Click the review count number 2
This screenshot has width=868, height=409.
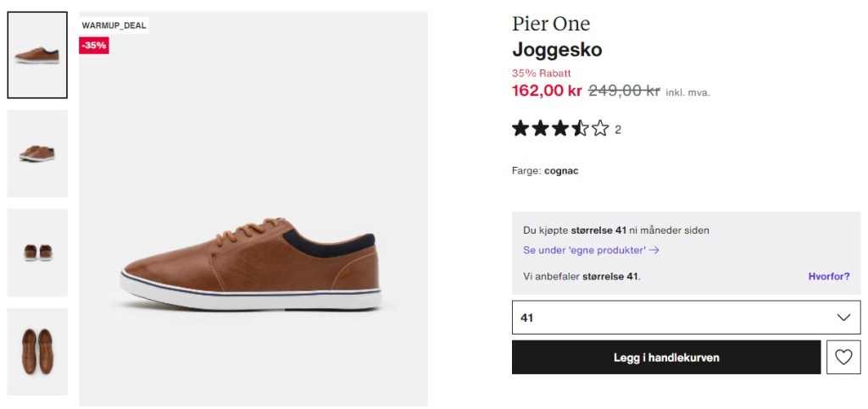tap(618, 130)
